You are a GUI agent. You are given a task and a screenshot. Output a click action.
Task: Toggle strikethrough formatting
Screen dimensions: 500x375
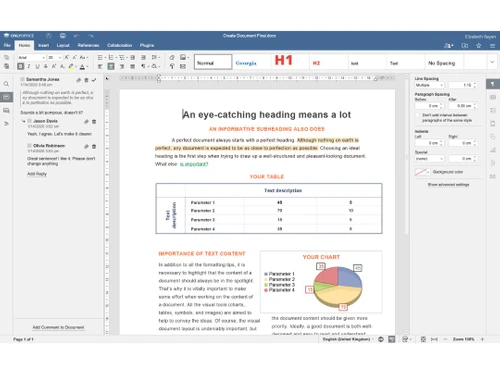(x=46, y=66)
